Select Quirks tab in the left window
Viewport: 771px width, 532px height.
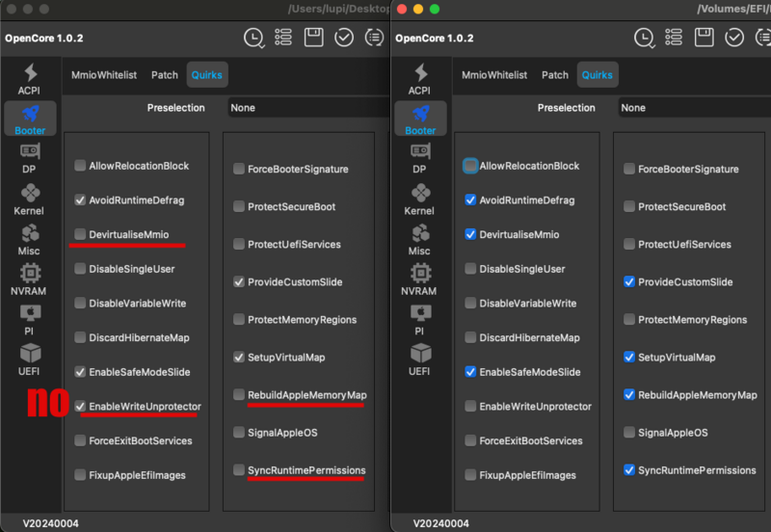[x=207, y=75]
